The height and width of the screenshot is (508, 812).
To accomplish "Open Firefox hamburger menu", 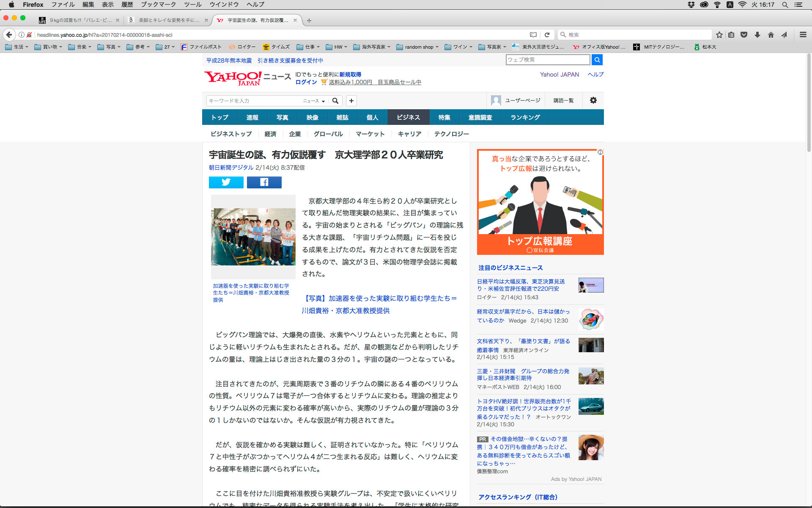I will click(803, 35).
